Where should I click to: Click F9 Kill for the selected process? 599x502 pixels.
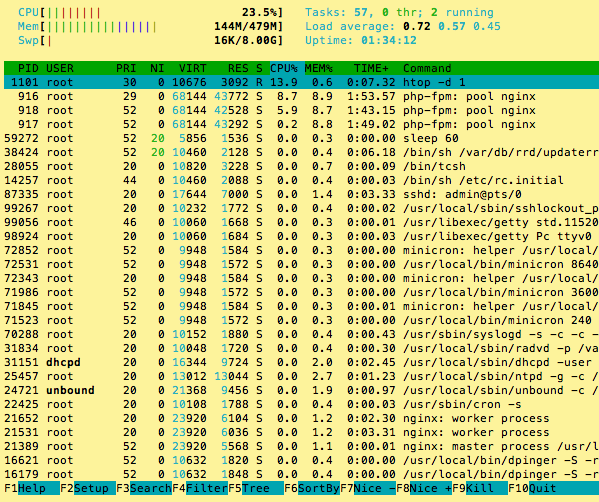click(x=480, y=488)
